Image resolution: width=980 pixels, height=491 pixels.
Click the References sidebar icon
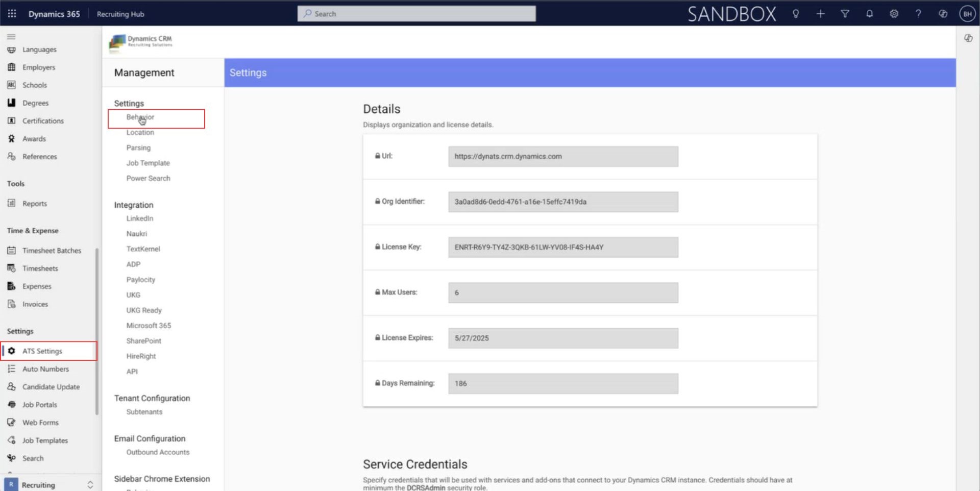[x=11, y=157]
